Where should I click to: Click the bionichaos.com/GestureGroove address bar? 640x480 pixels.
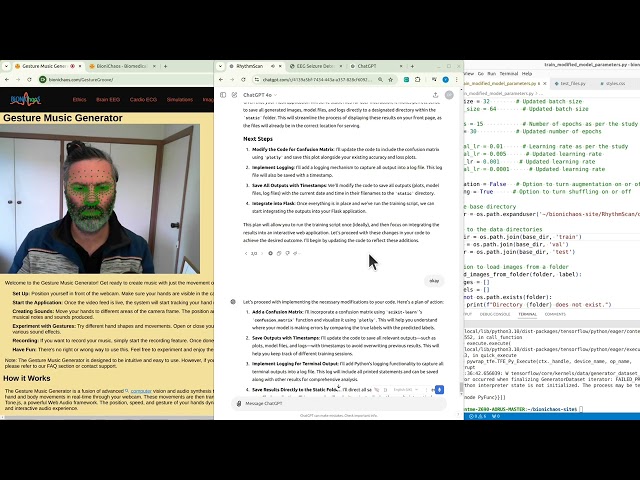coord(127,80)
